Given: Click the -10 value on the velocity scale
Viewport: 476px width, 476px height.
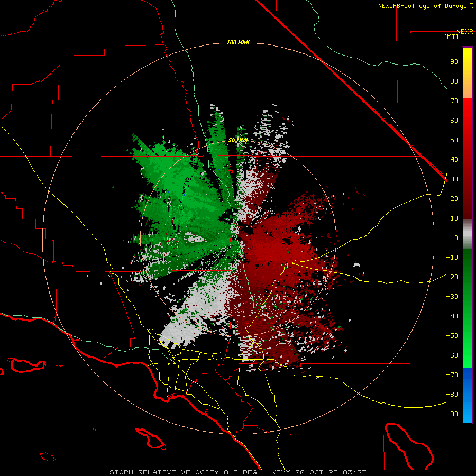Looking at the screenshot, I should (x=452, y=258).
